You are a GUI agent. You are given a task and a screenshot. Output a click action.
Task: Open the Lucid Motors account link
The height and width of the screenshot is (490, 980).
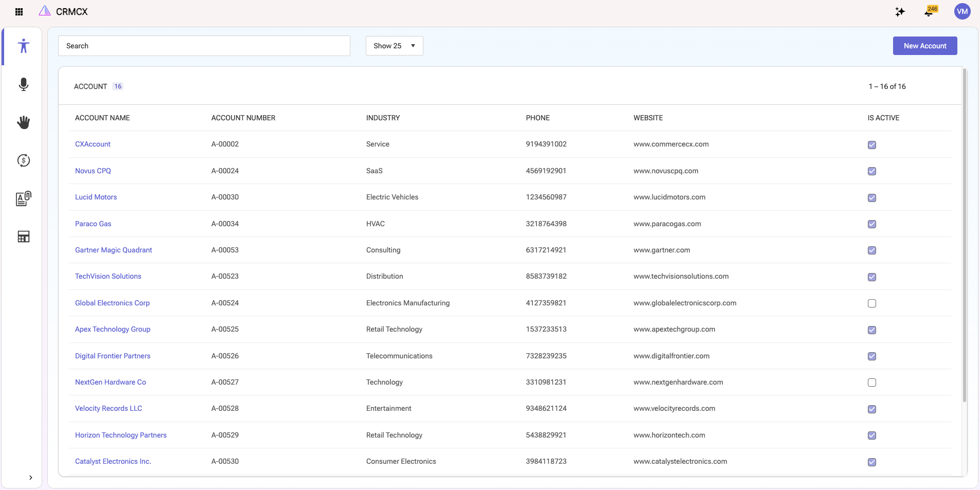point(96,197)
